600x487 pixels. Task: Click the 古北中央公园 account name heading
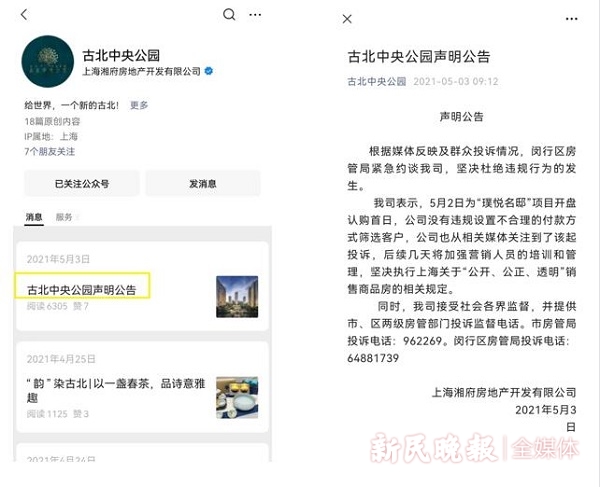[121, 55]
